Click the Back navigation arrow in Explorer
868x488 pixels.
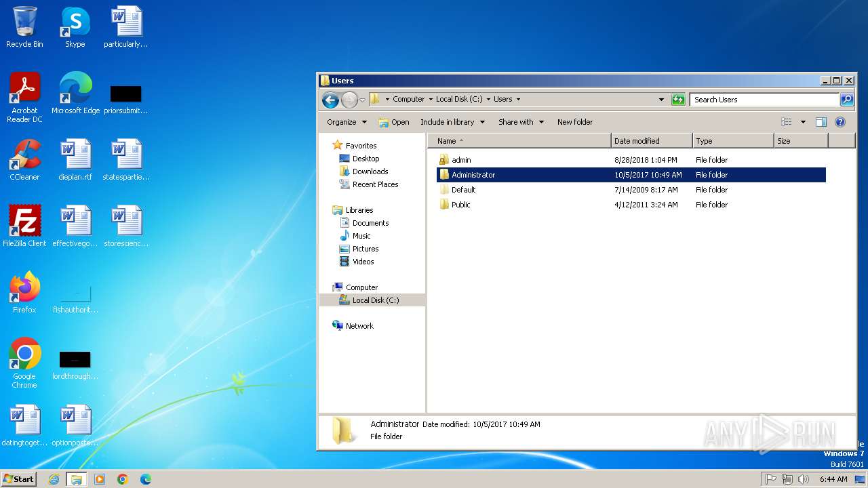coord(330,100)
